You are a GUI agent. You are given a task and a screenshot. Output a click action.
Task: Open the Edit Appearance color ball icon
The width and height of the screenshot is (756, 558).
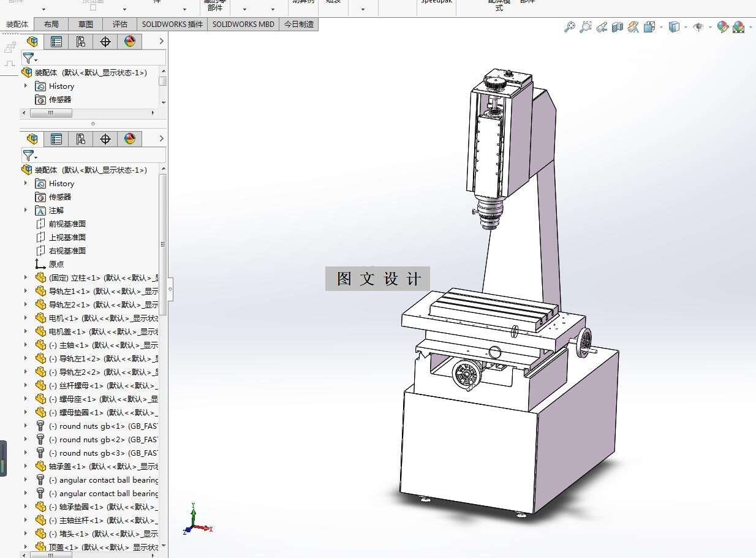pos(723,27)
